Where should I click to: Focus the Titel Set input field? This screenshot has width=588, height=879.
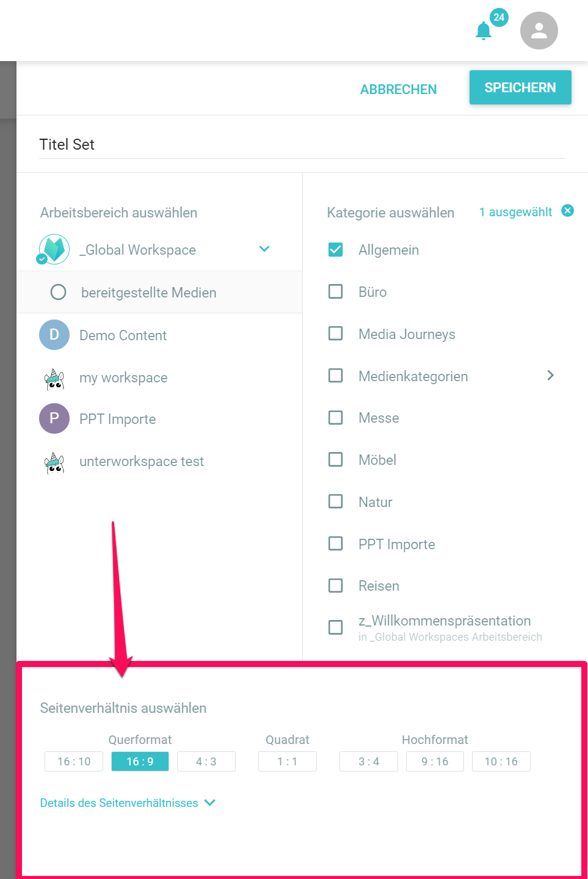(302, 145)
